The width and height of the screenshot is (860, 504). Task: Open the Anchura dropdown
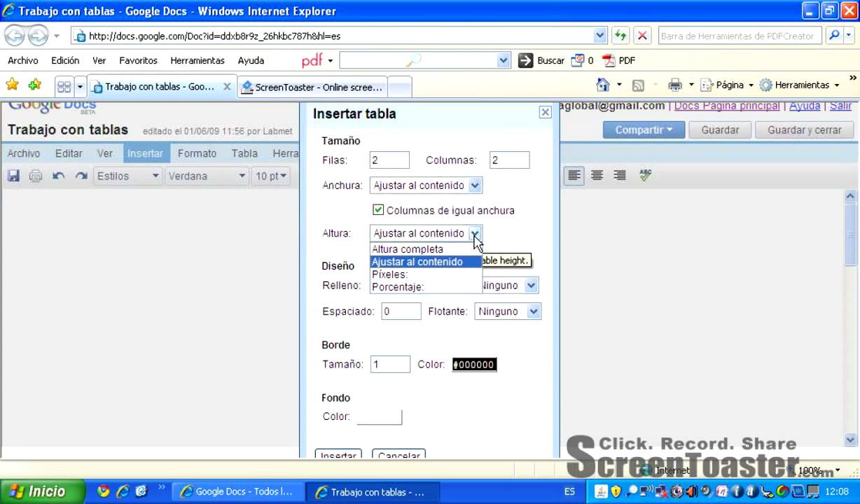tap(426, 185)
